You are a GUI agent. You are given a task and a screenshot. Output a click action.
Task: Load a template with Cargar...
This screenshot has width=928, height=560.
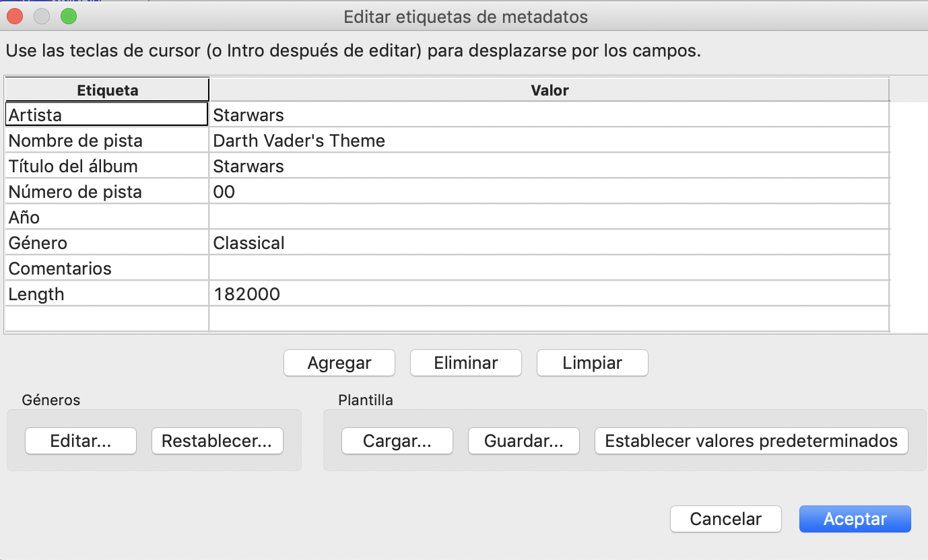click(x=397, y=442)
